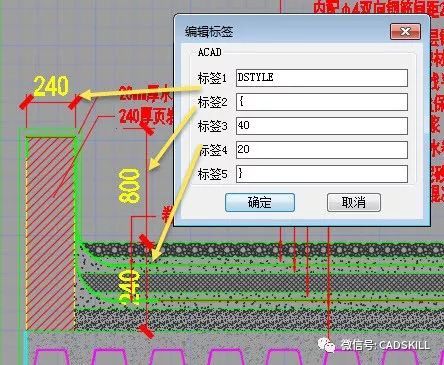This screenshot has height=365, width=444.
Task: Click the 标签5 field containing }
Action: pos(322,174)
